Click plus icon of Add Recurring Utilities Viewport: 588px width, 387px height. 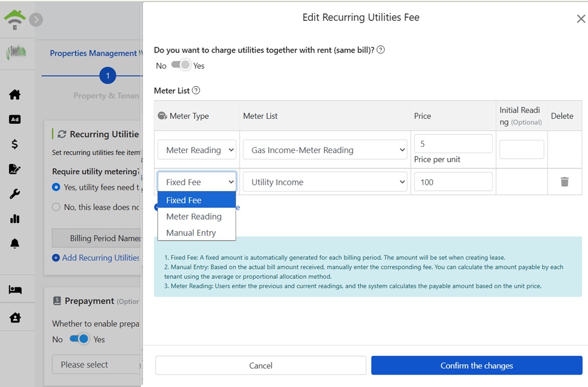point(56,258)
